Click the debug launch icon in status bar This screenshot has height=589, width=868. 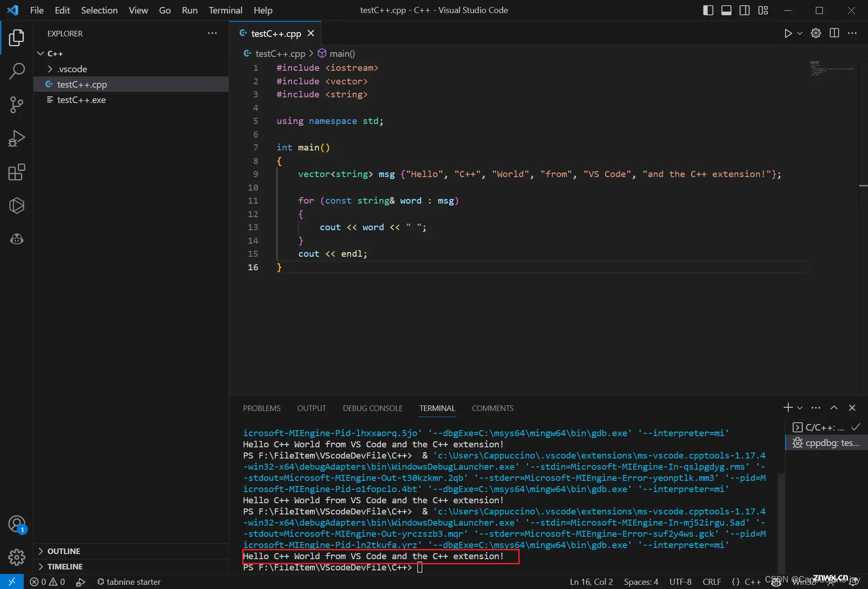pyautogui.click(x=81, y=582)
